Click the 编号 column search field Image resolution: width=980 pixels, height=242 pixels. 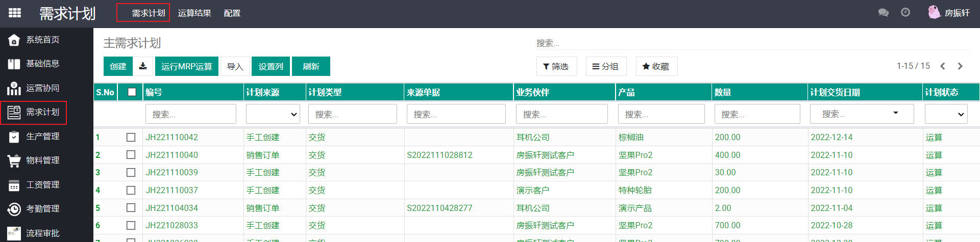click(190, 114)
